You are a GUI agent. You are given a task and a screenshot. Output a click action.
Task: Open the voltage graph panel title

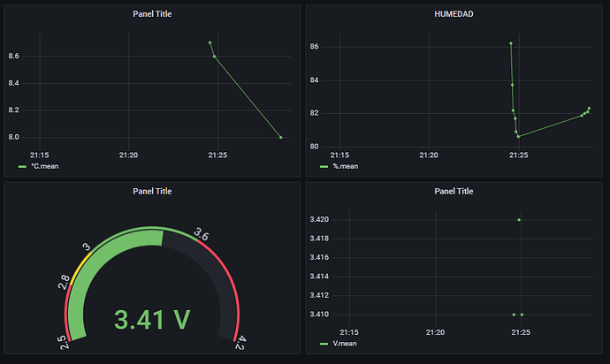(454, 192)
